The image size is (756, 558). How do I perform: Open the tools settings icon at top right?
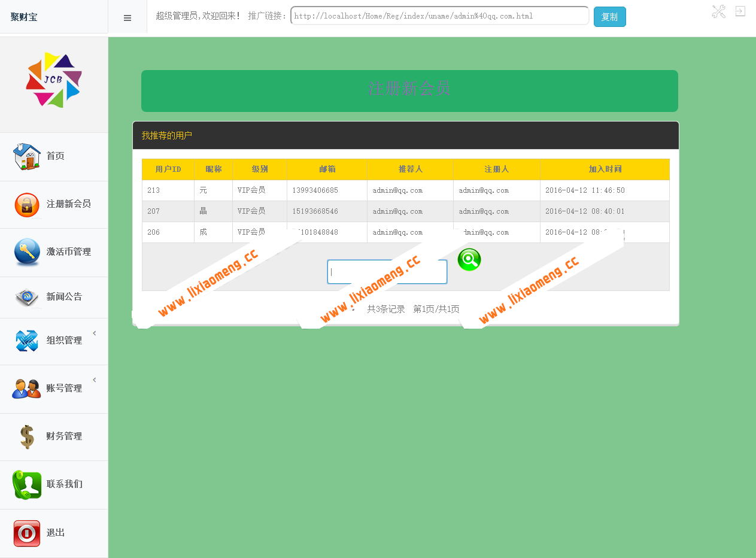[718, 11]
